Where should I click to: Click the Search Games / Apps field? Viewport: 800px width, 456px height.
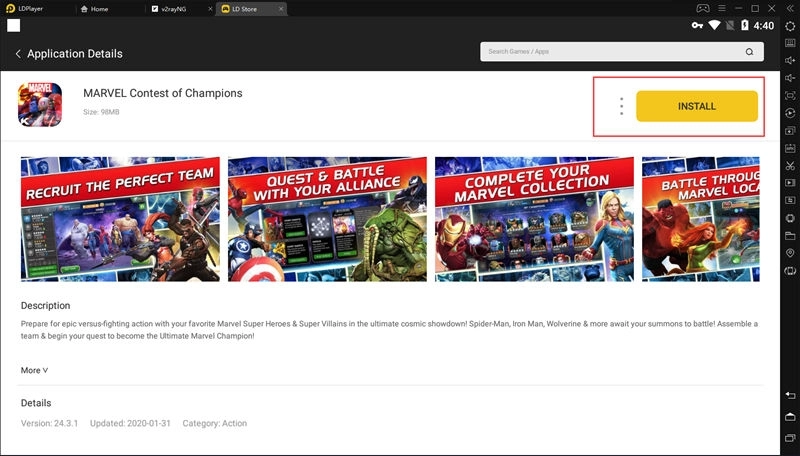(x=612, y=52)
